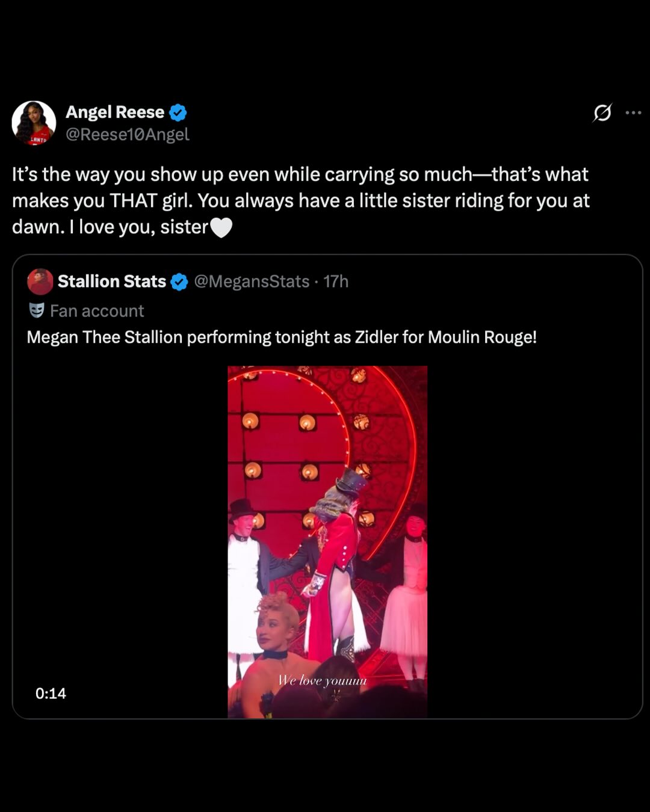Click the 17h timestamp
The width and height of the screenshot is (650, 812).
pos(336,281)
